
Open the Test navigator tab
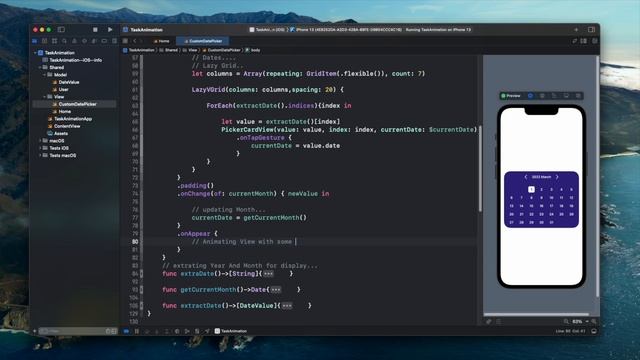tap(84, 41)
